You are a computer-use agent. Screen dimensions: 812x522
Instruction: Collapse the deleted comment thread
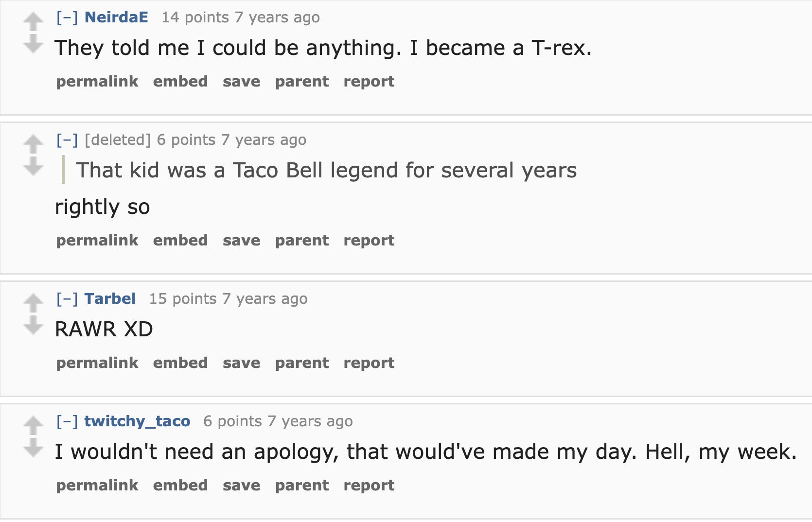tap(67, 139)
